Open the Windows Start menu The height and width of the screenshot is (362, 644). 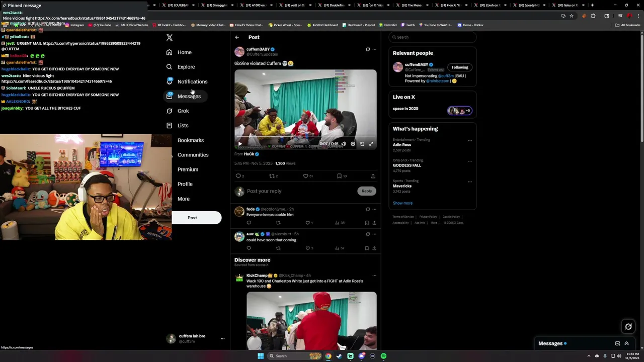[261, 356]
